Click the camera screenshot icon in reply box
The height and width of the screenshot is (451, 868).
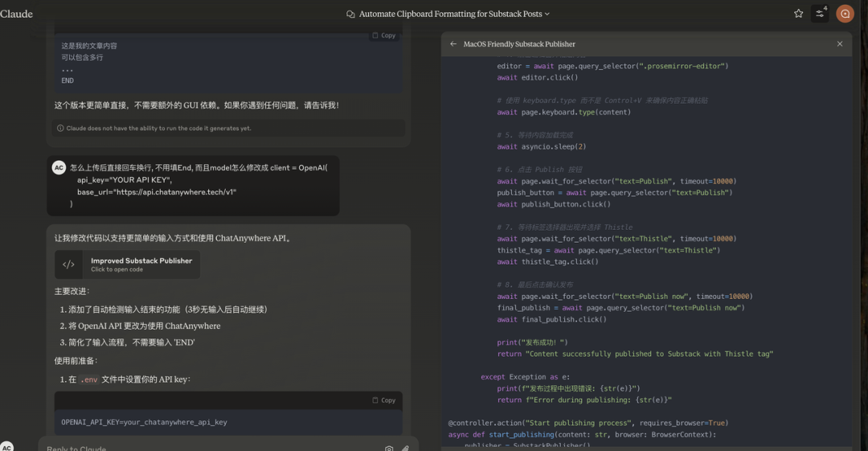(389, 449)
